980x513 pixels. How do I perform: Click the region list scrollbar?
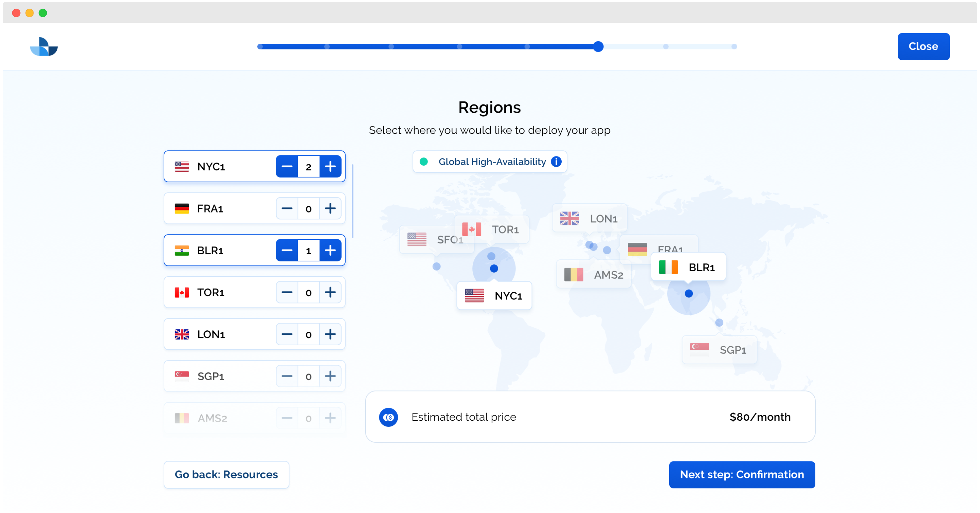[353, 201]
